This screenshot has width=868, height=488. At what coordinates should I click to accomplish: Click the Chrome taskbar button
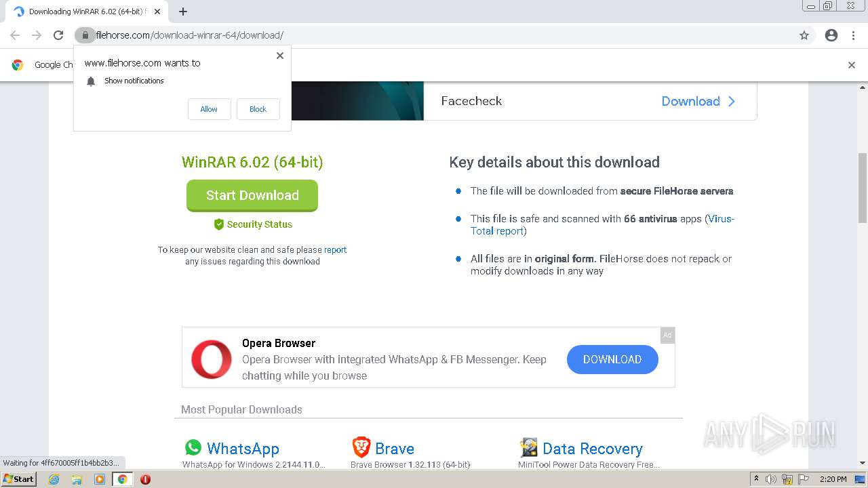123,479
